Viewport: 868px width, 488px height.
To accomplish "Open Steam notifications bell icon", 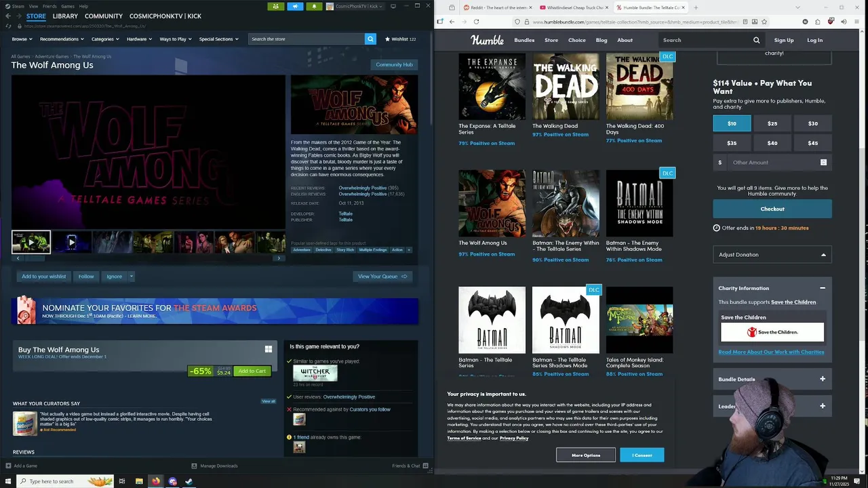I will pyautogui.click(x=314, y=6).
